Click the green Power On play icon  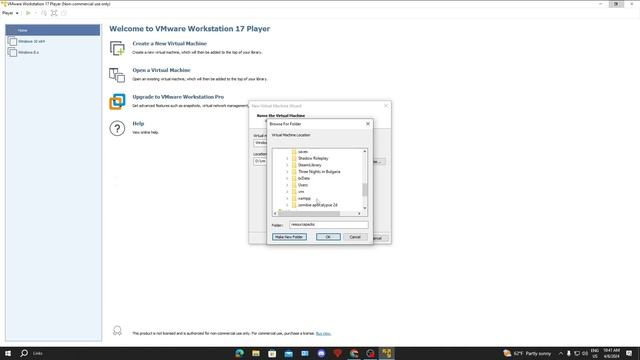[x=28, y=13]
